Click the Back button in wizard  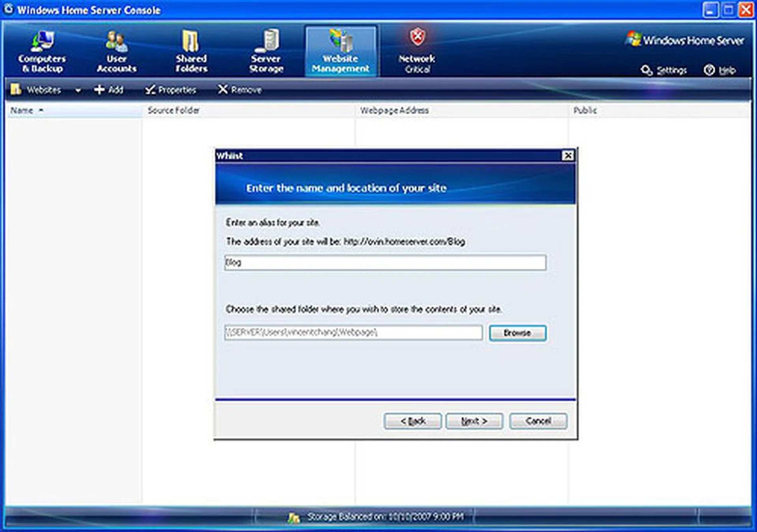point(412,421)
